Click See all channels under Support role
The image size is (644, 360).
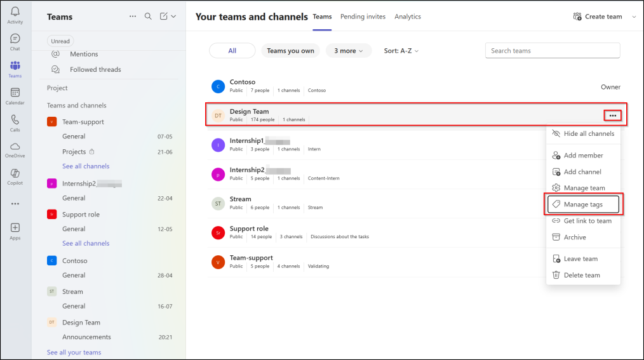[86, 243]
